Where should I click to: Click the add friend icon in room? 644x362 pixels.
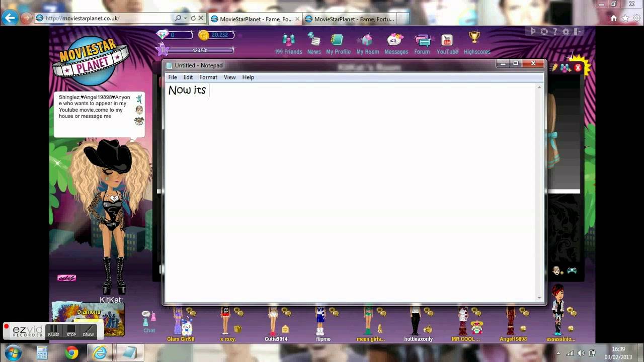click(x=566, y=67)
